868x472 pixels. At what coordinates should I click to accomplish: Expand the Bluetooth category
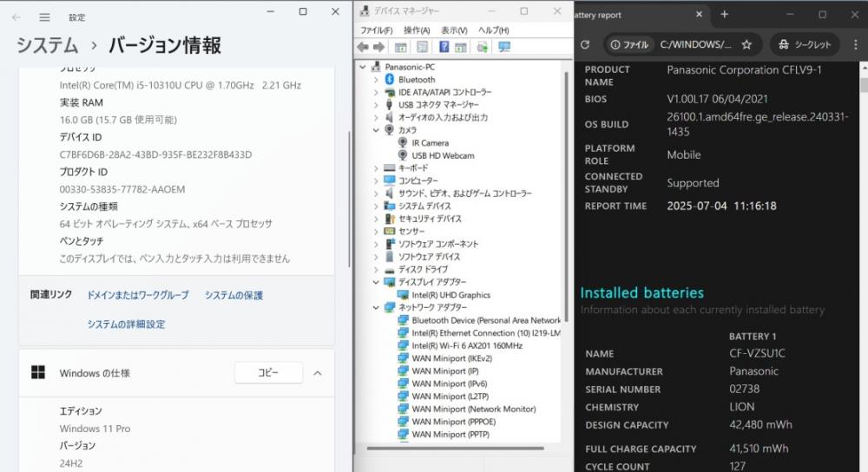tap(376, 80)
